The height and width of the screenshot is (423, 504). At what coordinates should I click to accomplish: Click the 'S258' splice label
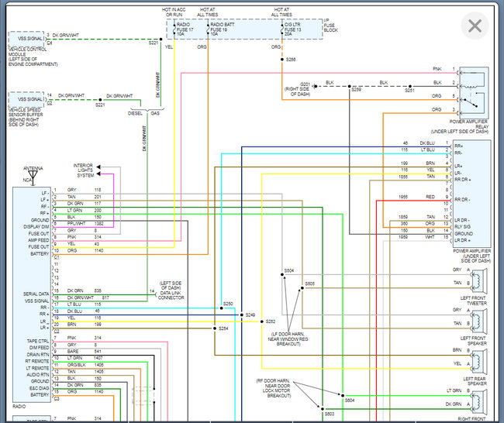(291, 60)
